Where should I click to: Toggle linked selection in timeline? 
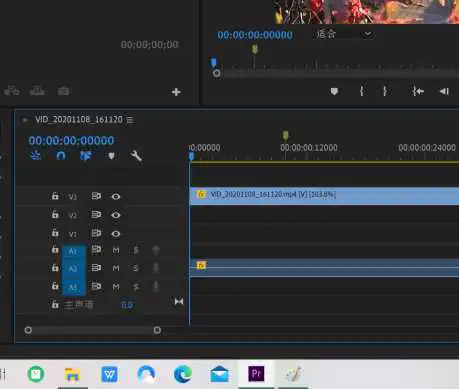(x=86, y=156)
